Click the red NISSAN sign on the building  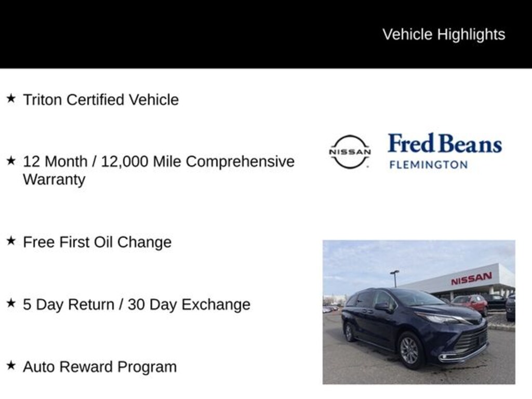471,279
